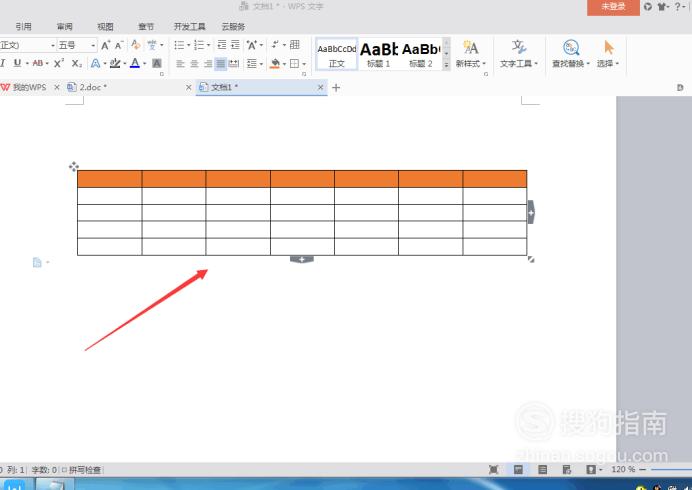Image resolution: width=692 pixels, height=490 pixels.
Task: Apply text highlight color
Action: pyautogui.click(x=115, y=64)
